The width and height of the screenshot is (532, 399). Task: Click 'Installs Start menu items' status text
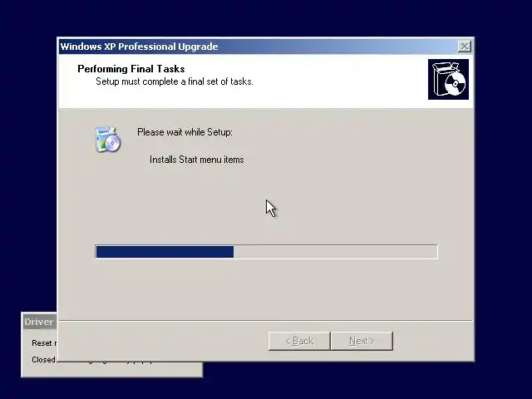tap(197, 160)
